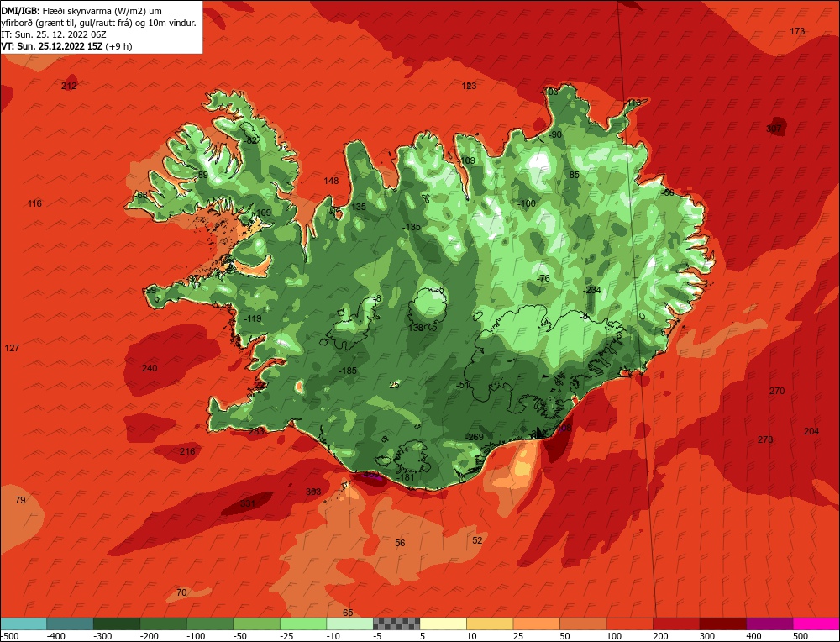Click the red legend swatch between 200 and 300
The image size is (840, 642).
point(676,624)
